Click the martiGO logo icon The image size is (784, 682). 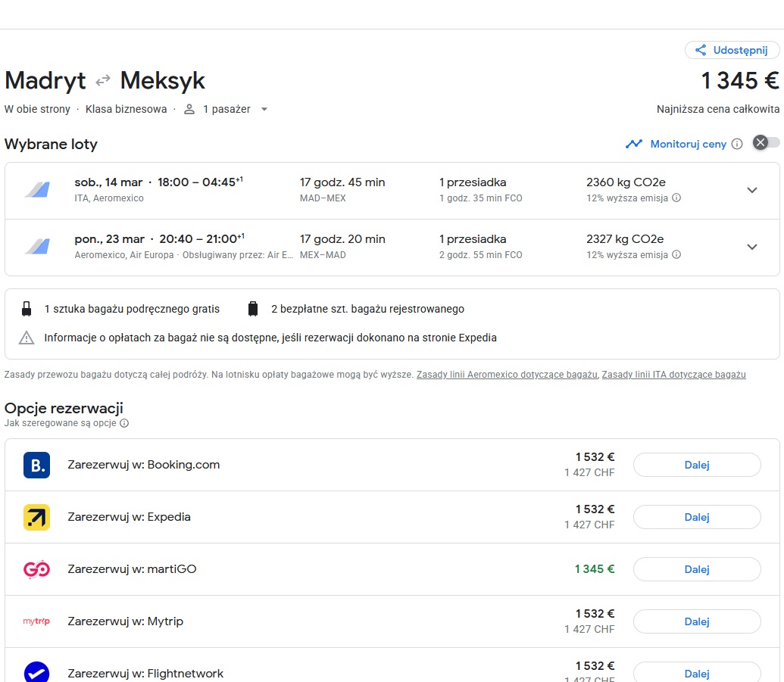tap(36, 569)
